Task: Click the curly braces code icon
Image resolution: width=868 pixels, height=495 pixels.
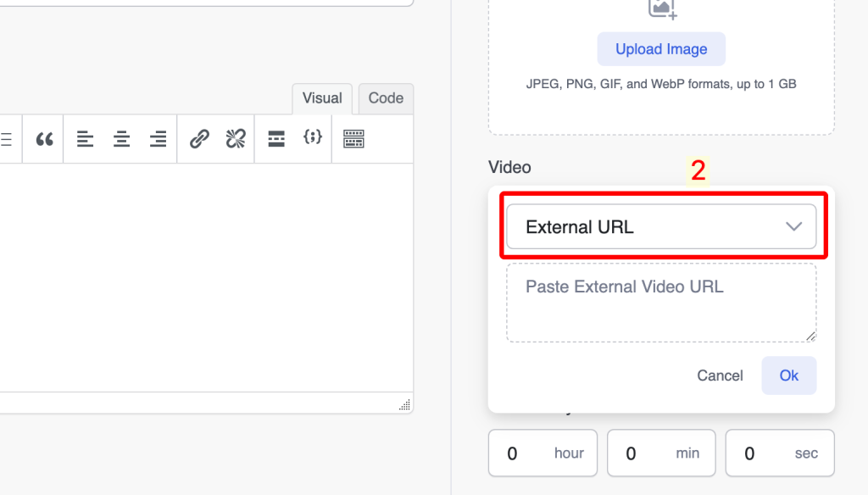Action: [x=313, y=137]
